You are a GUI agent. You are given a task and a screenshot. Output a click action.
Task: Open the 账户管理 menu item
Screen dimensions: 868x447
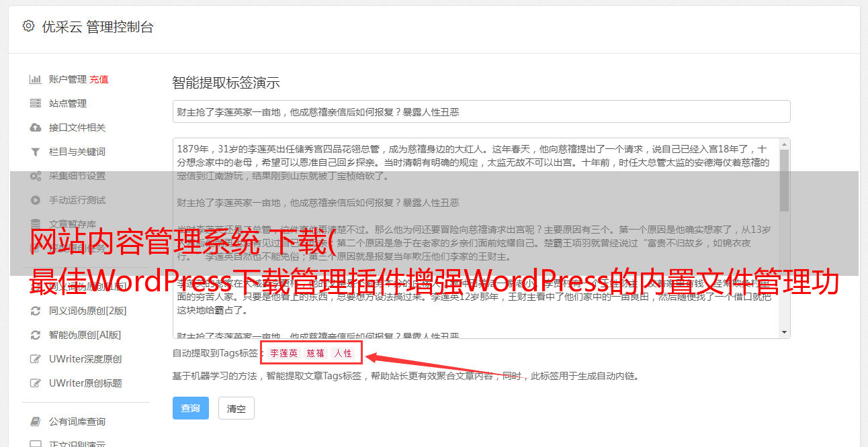coord(68,79)
